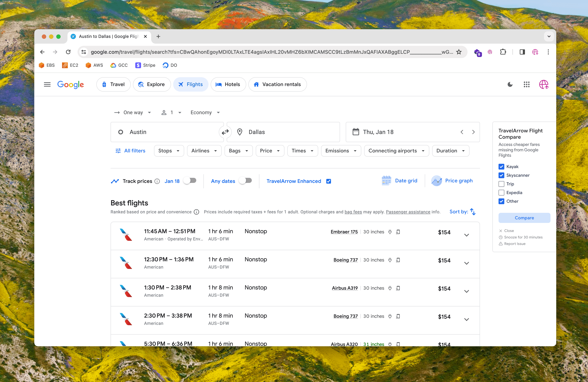Toggle dark mode with the moon icon
Screen dimensions: 588x382
click(x=510, y=85)
